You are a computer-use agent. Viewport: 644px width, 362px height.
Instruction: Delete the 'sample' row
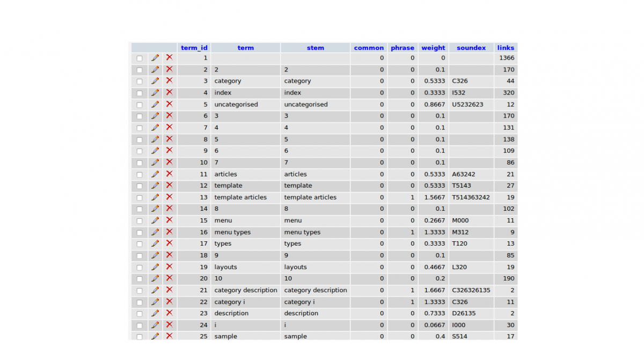click(x=169, y=336)
